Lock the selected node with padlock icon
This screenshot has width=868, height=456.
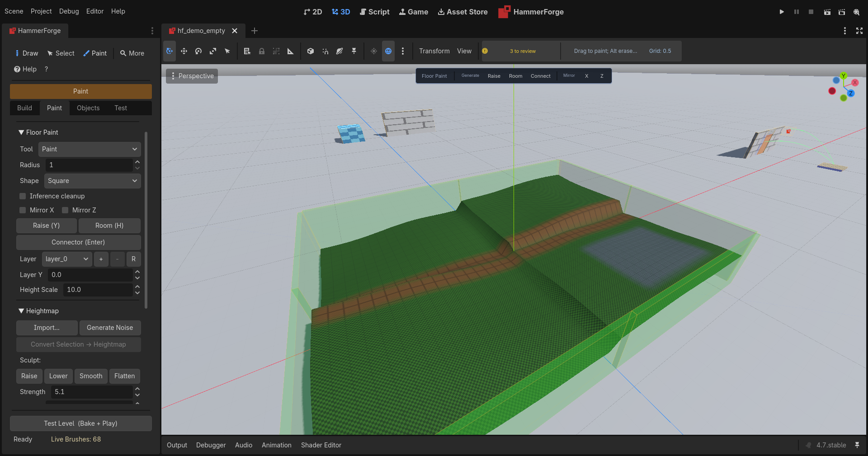[x=262, y=51]
